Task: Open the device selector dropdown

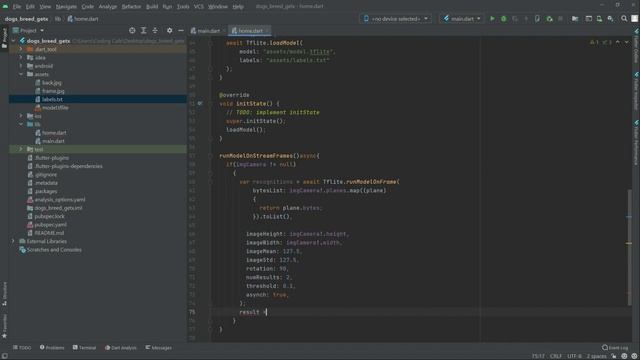Action: click(x=396, y=19)
